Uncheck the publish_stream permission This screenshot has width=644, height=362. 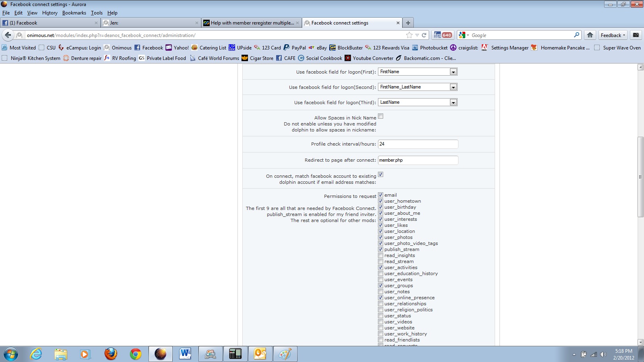(x=380, y=249)
